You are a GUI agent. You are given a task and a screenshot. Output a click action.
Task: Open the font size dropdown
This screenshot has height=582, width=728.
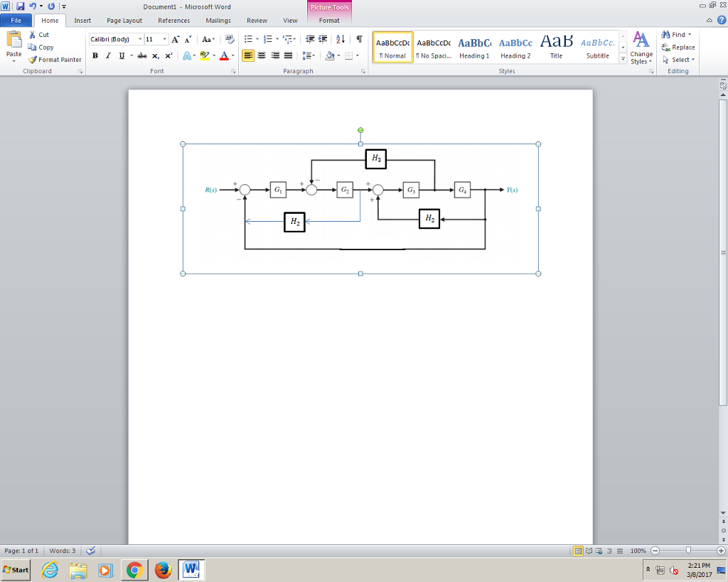point(164,39)
